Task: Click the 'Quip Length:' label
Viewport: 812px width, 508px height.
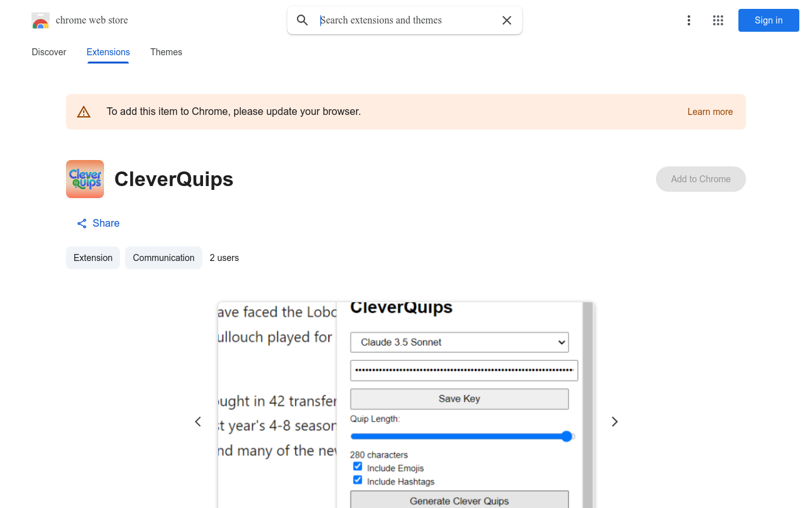Action: [x=375, y=419]
